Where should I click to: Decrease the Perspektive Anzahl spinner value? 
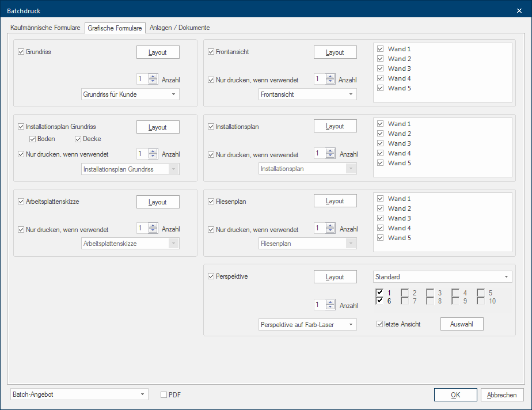pos(330,308)
